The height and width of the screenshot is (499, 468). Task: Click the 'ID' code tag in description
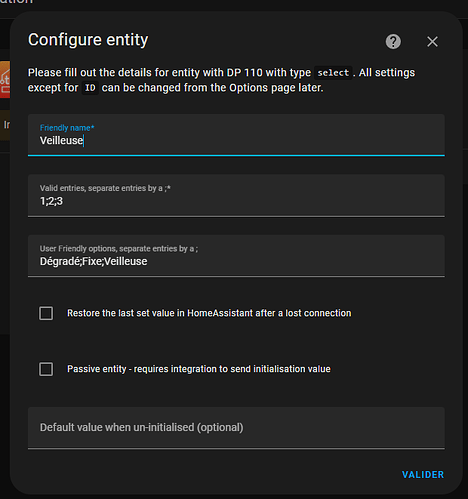coord(90,88)
